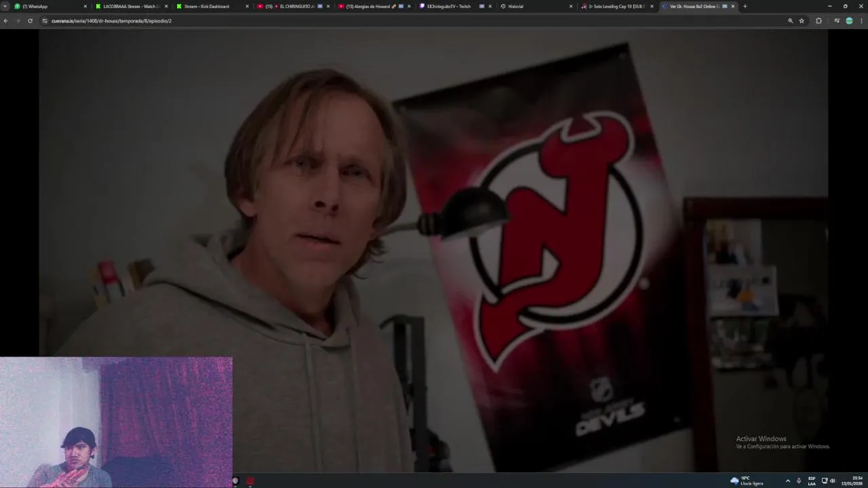868x488 pixels.
Task: Close the Alergias de Howard tab
Action: click(409, 6)
